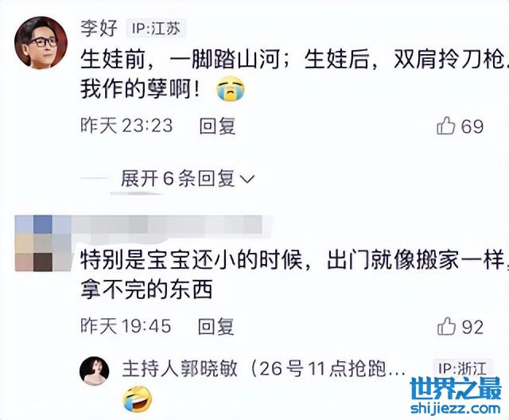Like the comment with 69 likes
This screenshot has height=420, width=509.
(x=445, y=126)
